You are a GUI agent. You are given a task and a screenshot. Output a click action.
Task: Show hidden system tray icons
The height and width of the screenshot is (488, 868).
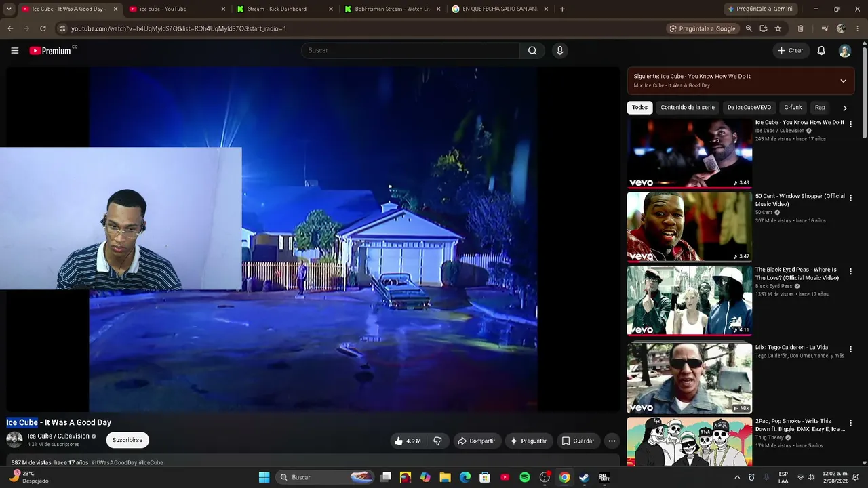[737, 477]
